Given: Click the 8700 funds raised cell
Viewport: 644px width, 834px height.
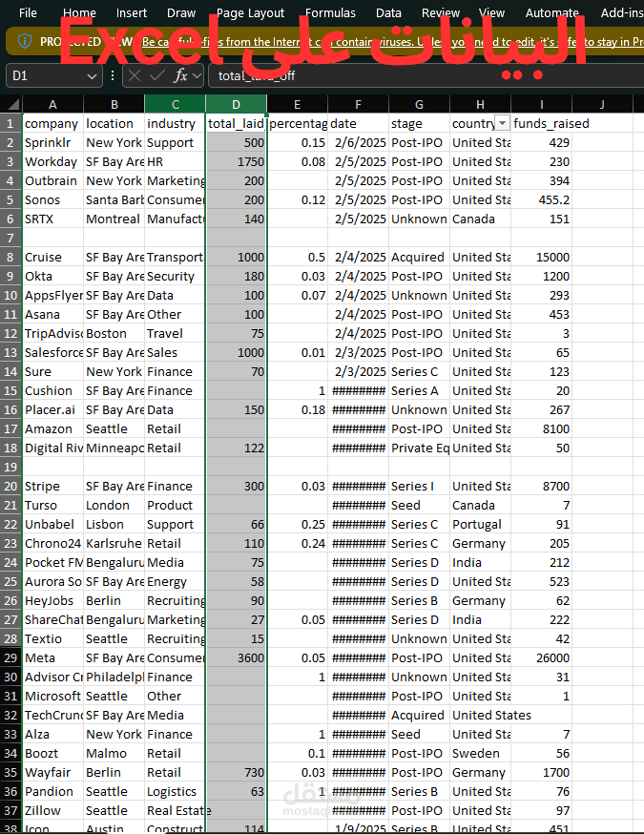Looking at the screenshot, I should (541, 486).
